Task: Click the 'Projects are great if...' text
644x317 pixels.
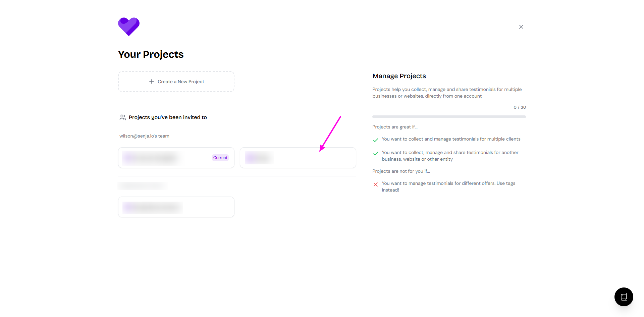Action: pos(395,127)
